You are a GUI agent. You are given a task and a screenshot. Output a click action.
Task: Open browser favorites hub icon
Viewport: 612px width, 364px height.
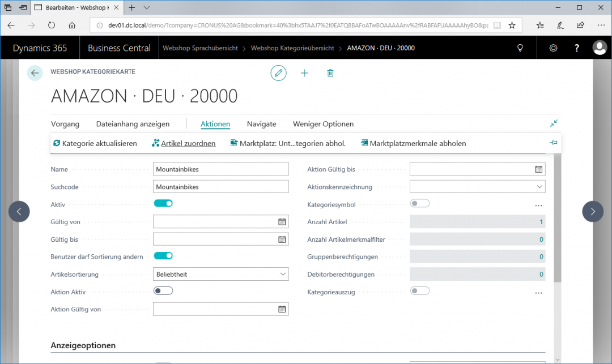click(x=540, y=25)
